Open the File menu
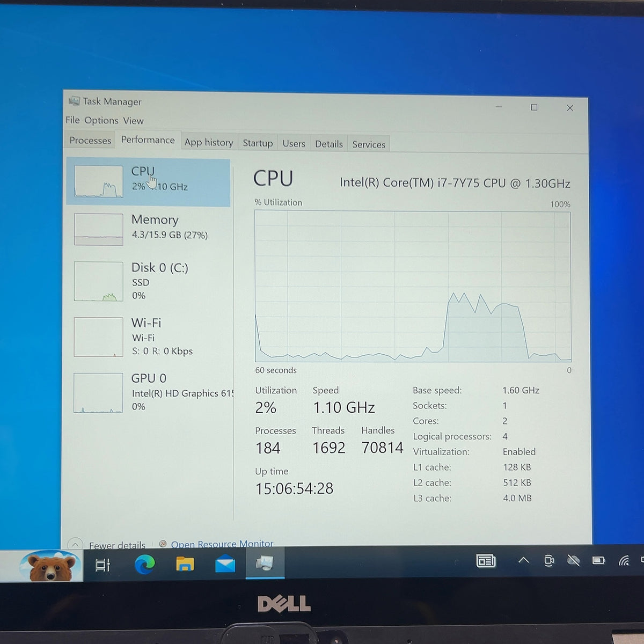The width and height of the screenshot is (644, 644). pos(72,120)
